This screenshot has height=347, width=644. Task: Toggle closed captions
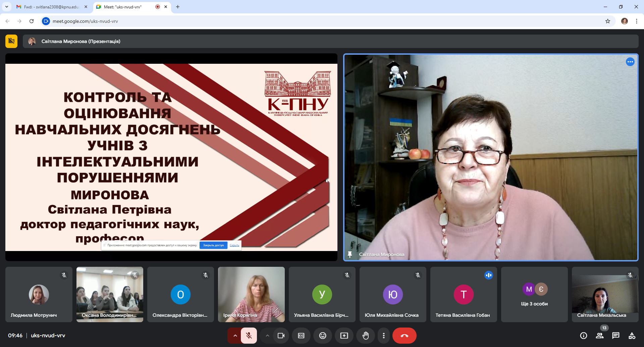[x=301, y=336]
